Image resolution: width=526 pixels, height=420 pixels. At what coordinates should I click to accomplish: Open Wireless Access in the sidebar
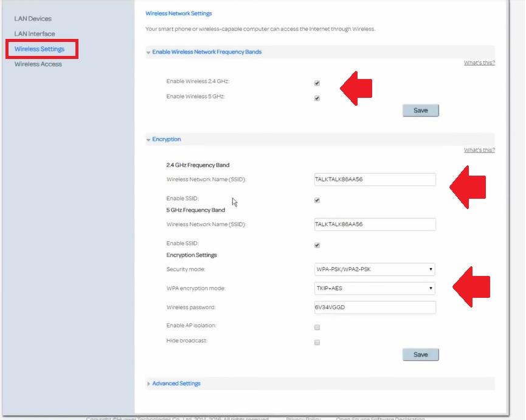click(x=38, y=64)
